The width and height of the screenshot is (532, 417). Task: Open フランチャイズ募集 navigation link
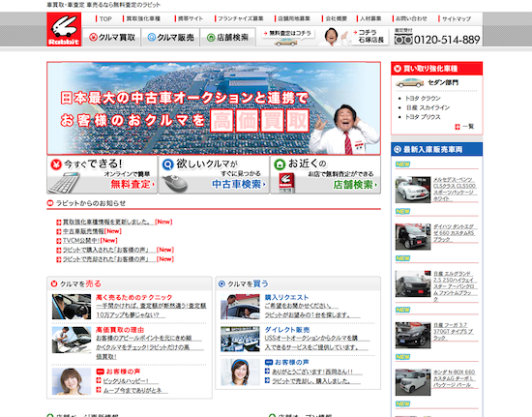(x=240, y=19)
